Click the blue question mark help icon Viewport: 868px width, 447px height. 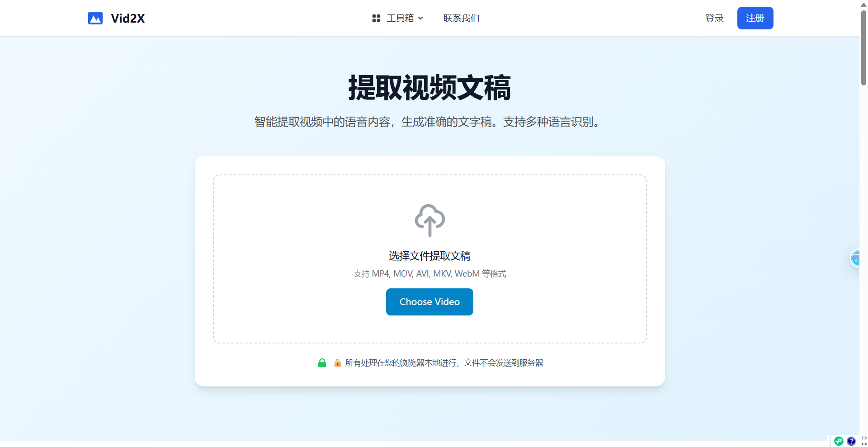tap(851, 441)
